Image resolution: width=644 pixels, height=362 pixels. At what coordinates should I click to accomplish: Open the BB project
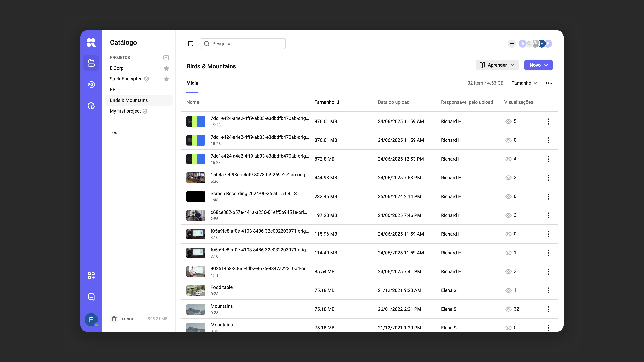pyautogui.click(x=113, y=89)
